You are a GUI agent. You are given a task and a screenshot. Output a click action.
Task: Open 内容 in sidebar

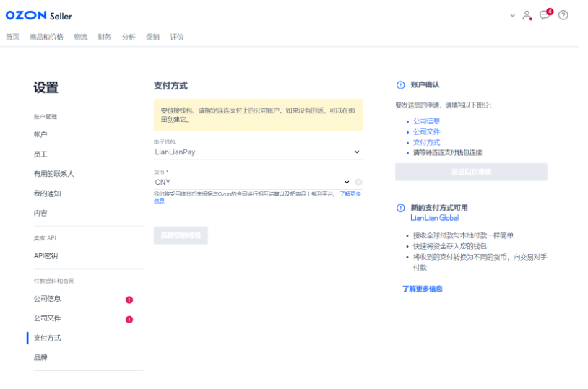(40, 213)
